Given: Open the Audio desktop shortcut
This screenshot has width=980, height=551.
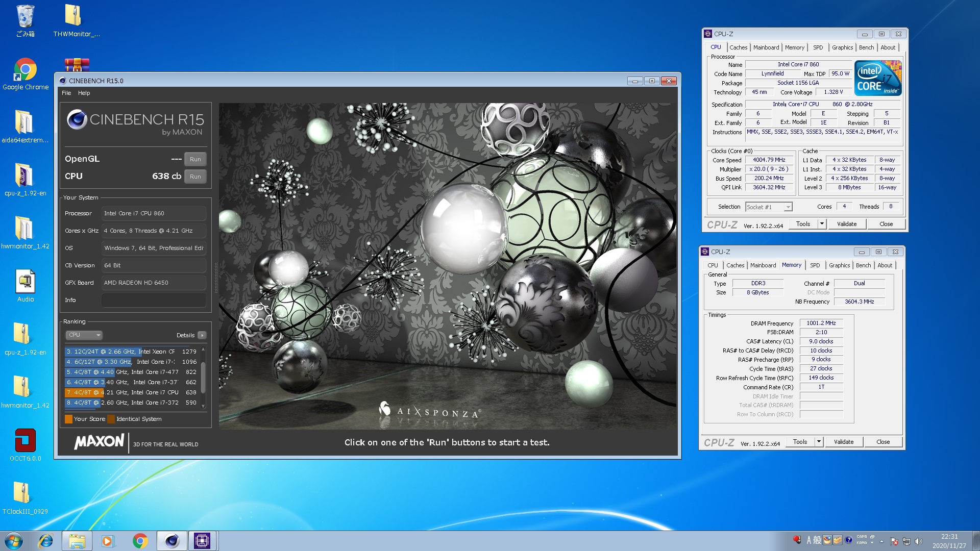Looking at the screenshot, I should pos(25,286).
